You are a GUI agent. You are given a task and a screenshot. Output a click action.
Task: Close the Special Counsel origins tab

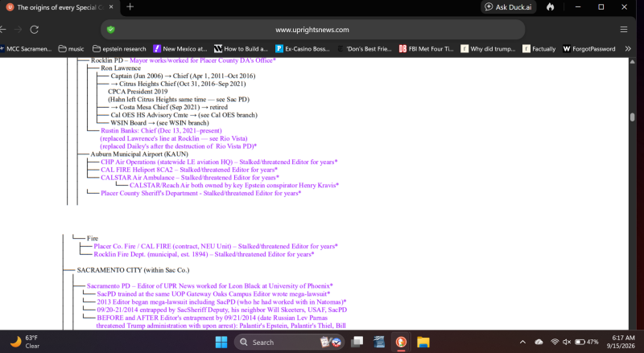click(111, 7)
